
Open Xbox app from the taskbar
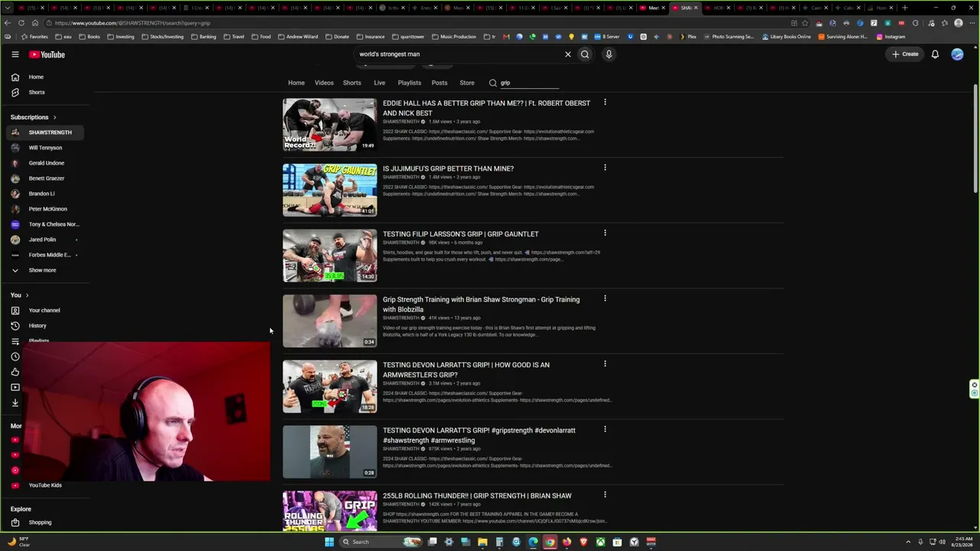(600, 542)
